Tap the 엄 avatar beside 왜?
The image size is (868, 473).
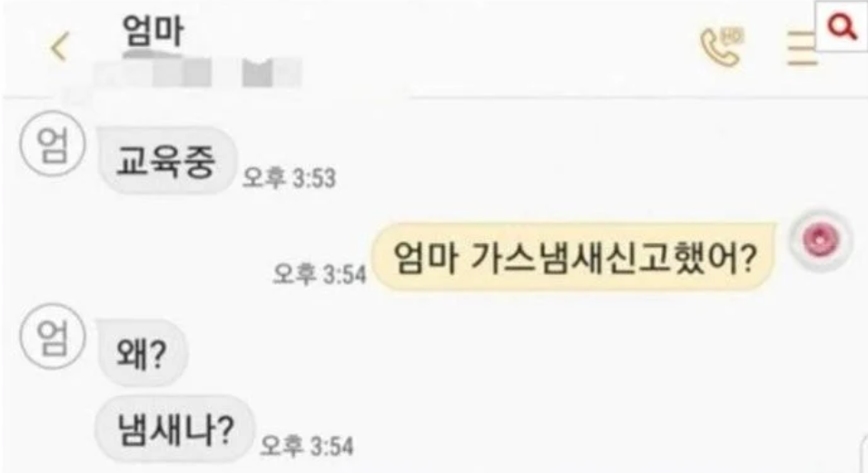[53, 336]
